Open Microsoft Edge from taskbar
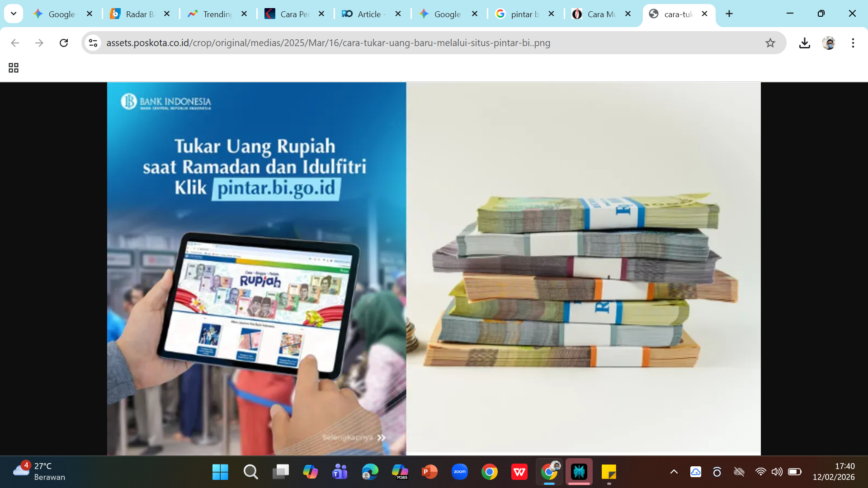The width and height of the screenshot is (868, 488). coord(370,472)
